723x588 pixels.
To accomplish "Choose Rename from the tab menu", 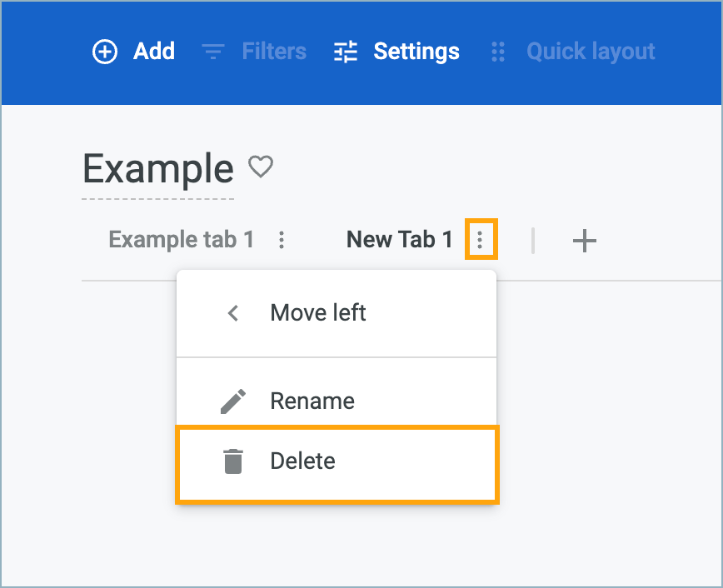I will click(x=312, y=401).
